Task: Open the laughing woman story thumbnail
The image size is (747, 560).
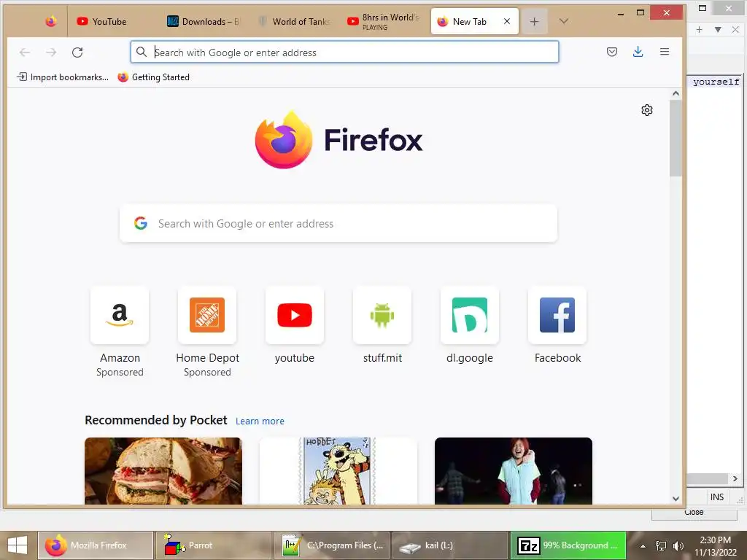Action: coord(514,471)
